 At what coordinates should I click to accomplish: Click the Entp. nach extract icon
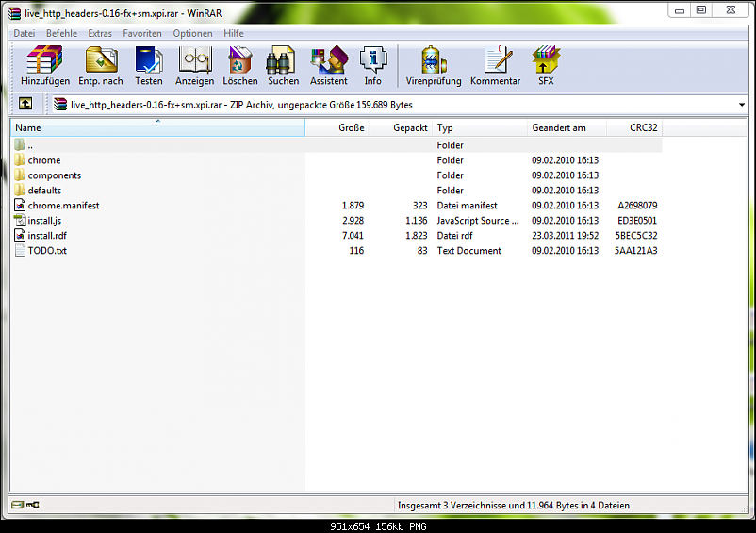coord(101,60)
